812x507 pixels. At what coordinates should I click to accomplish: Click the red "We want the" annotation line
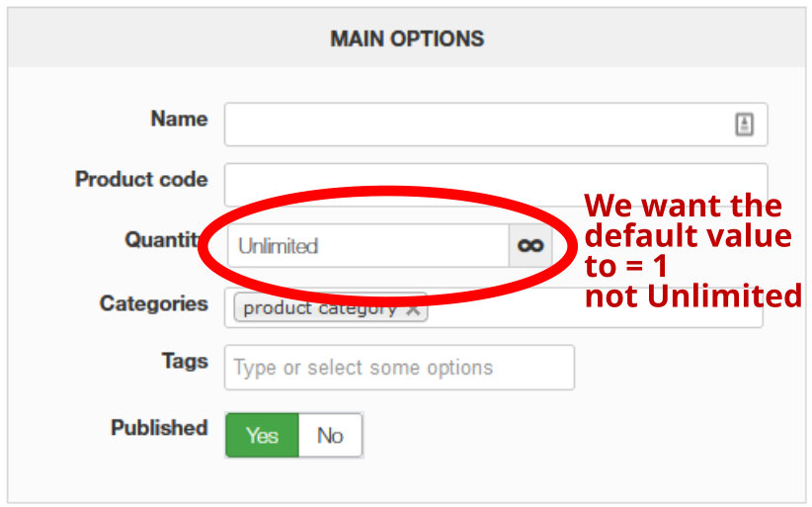pos(683,206)
